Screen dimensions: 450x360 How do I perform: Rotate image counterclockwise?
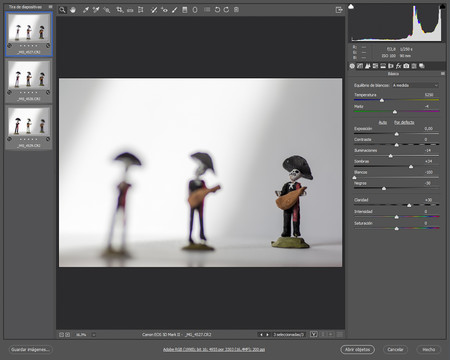pyautogui.click(x=217, y=10)
